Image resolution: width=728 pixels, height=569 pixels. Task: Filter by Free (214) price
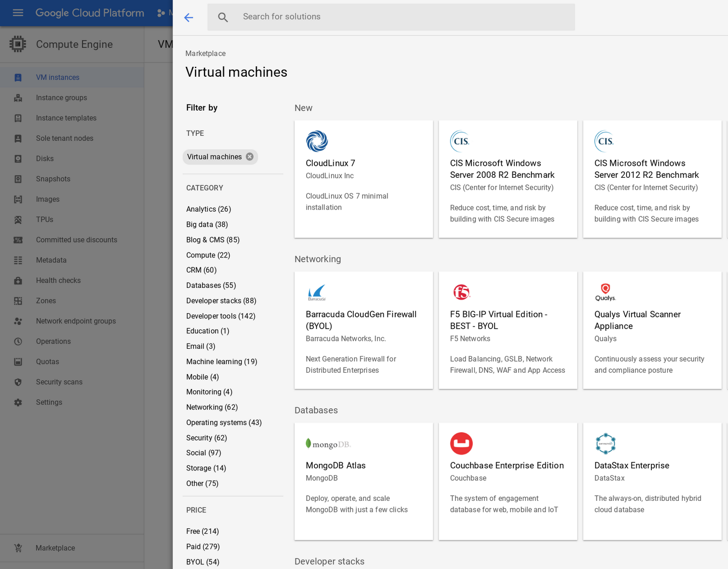click(203, 531)
